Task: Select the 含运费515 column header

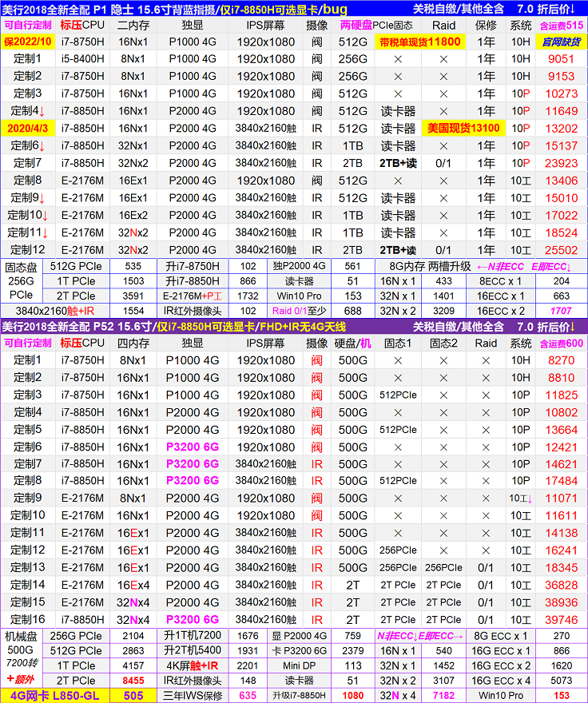Action: (x=562, y=25)
